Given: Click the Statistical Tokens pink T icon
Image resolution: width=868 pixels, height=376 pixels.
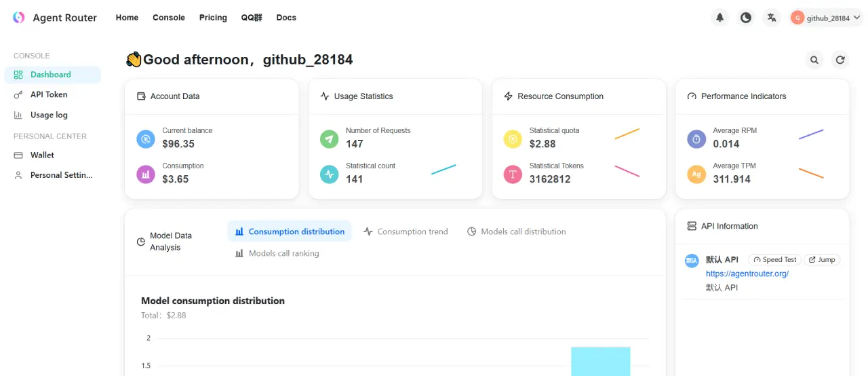Looking at the screenshot, I should coord(513,174).
